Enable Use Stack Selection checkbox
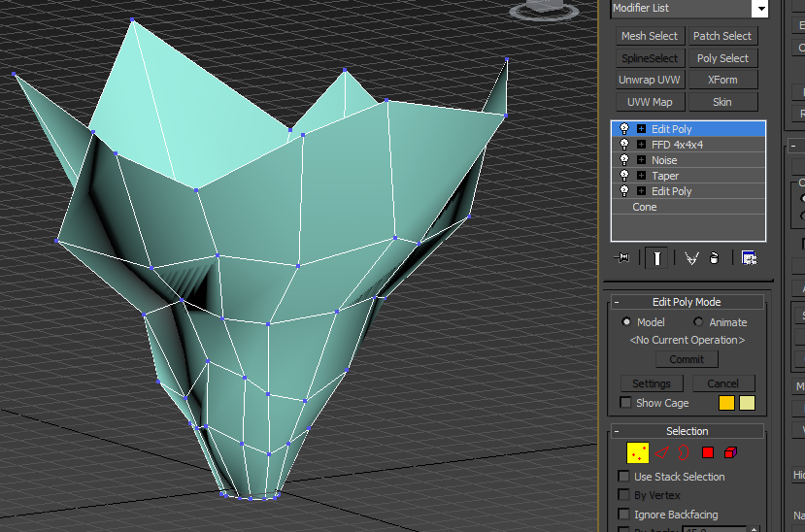The image size is (805, 532). click(x=623, y=477)
